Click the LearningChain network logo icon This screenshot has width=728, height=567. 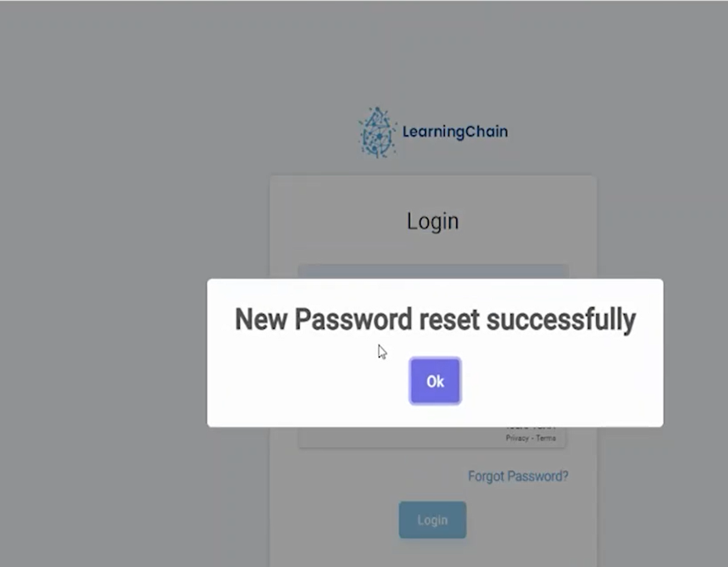point(377,132)
